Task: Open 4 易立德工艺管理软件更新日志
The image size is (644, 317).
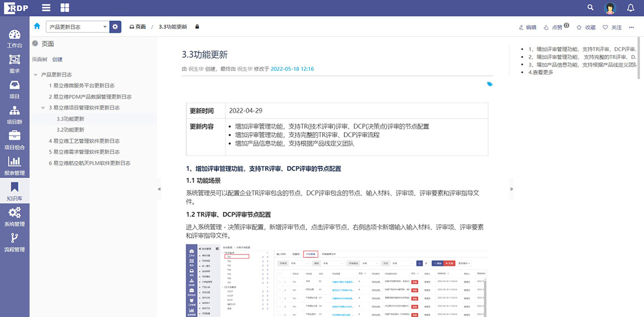Action: click(x=84, y=141)
